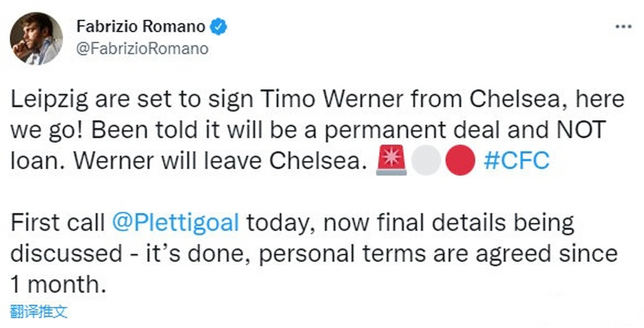Open the three-dot more options menu
The image size is (644, 328).
click(x=624, y=26)
